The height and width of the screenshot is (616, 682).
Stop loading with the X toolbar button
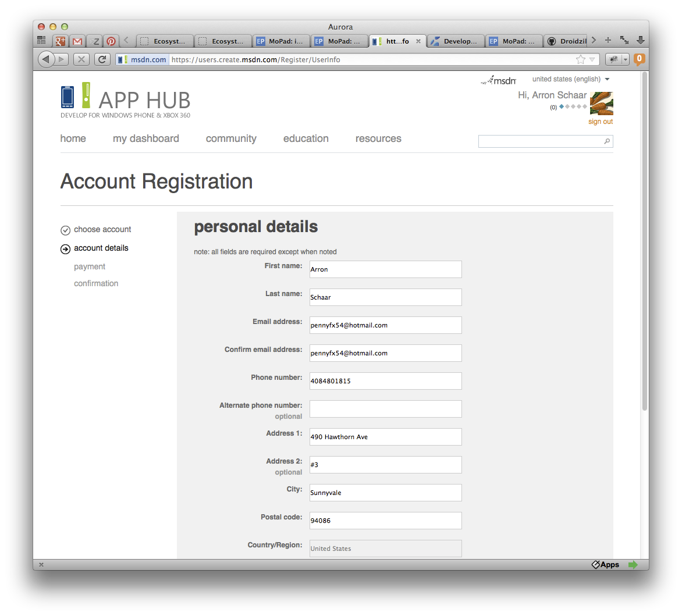click(x=81, y=59)
